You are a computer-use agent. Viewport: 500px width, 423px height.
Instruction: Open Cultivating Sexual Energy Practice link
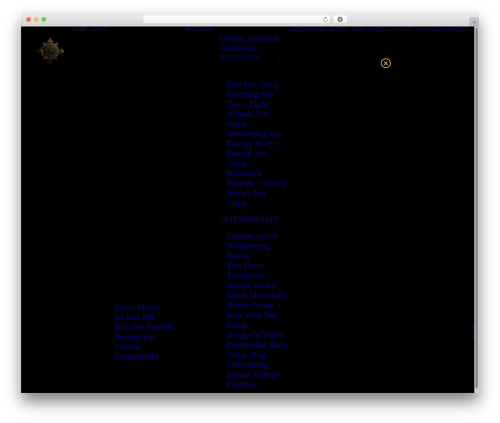coord(253,375)
